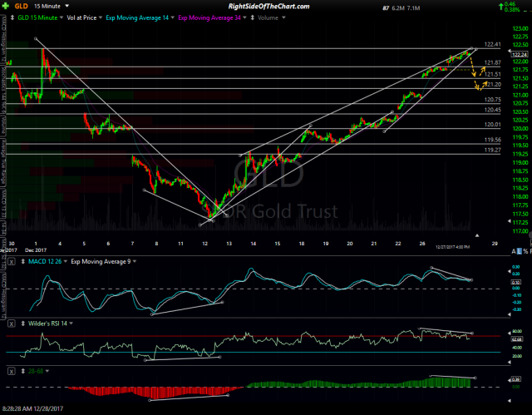Open the Vol at Price dropdown arrow
The image size is (532, 415).
point(101,17)
